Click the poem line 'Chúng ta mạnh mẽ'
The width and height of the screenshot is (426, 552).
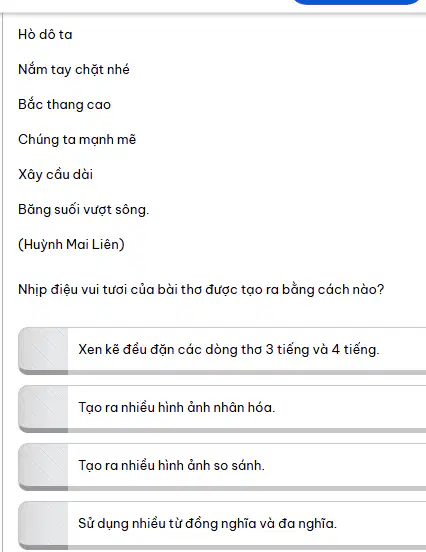click(77, 140)
